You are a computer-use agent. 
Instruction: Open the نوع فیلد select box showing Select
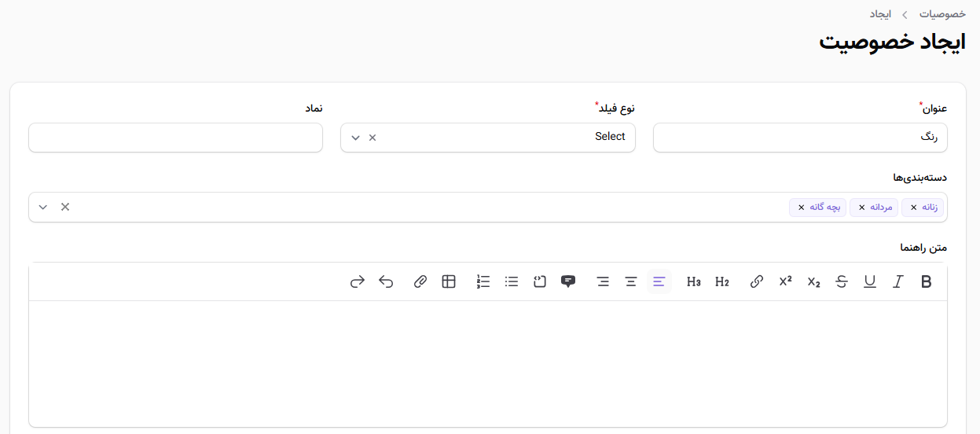pos(488,138)
